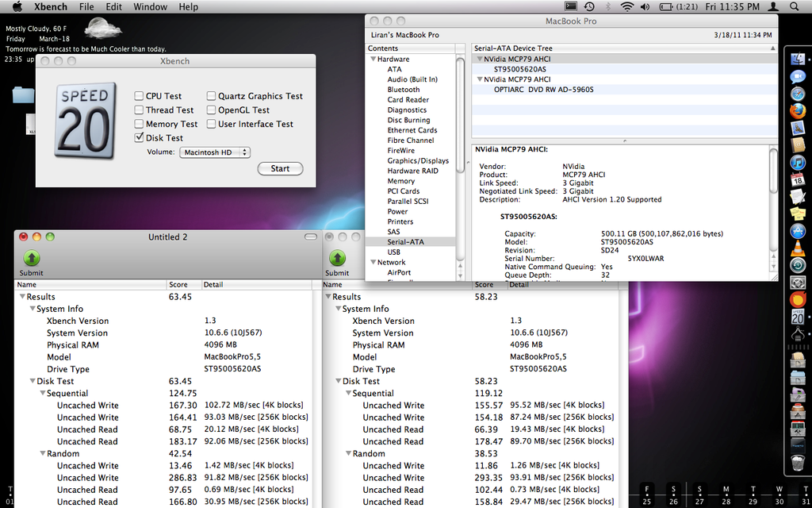Screen dimensions: 812x508
Task: Enable the CPU Test checkbox
Action: click(139, 96)
